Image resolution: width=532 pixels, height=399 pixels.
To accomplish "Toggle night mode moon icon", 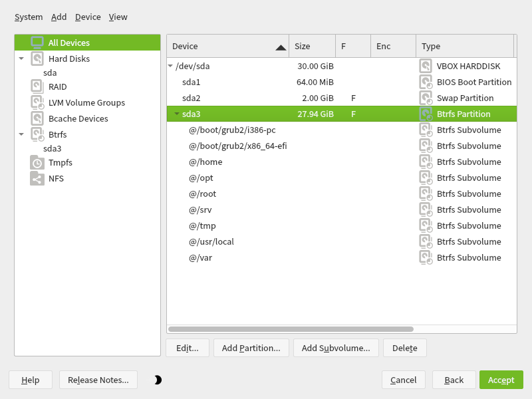I will (158, 380).
